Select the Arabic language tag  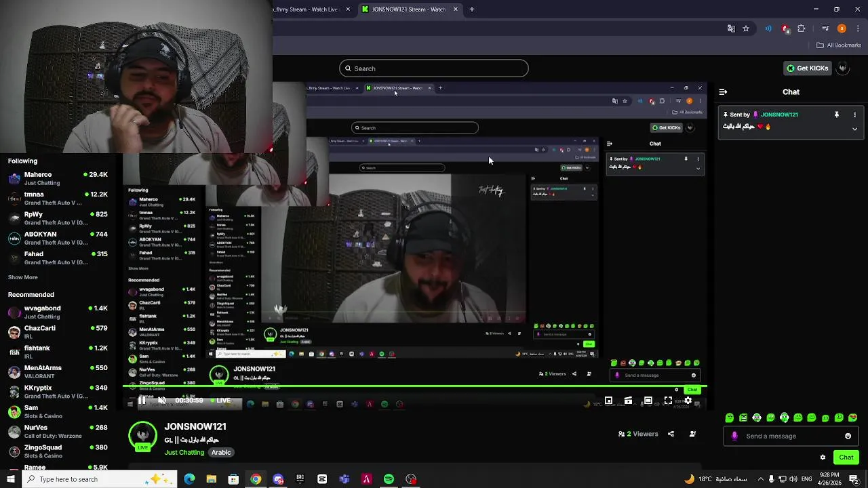(221, 452)
